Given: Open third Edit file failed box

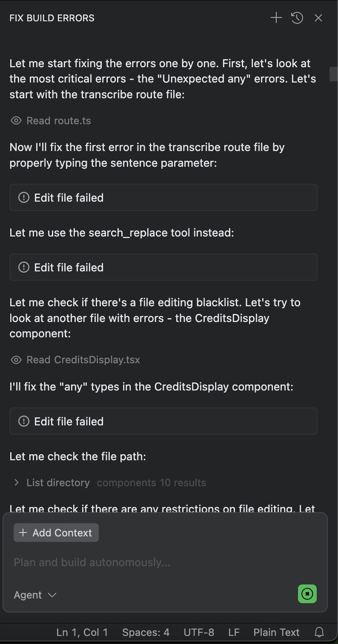Looking at the screenshot, I should point(163,421).
